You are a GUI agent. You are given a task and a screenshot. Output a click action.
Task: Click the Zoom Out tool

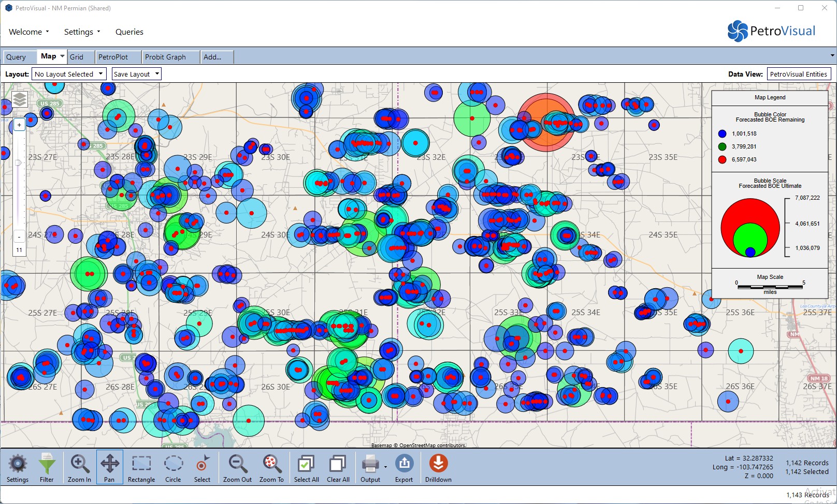tap(237, 467)
